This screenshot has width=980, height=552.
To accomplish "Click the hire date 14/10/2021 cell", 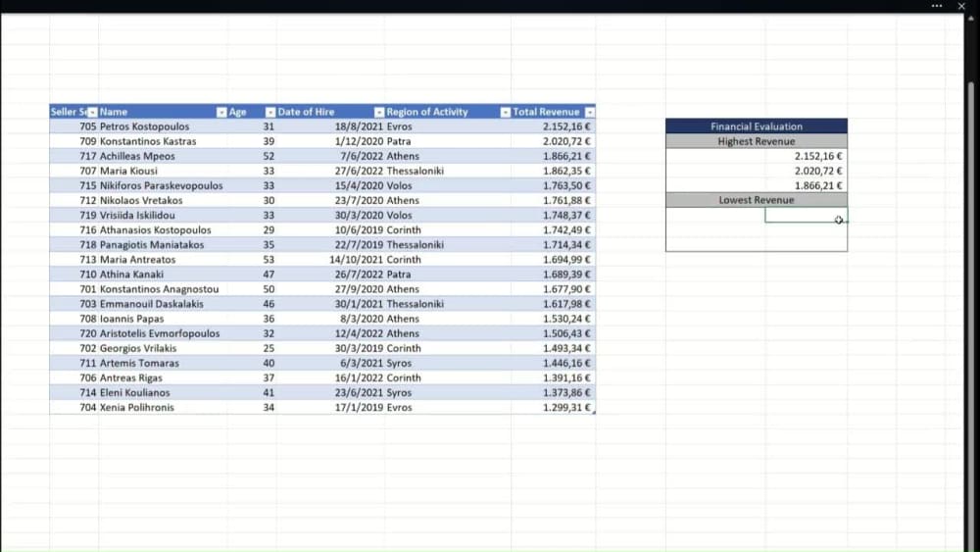I will click(330, 260).
